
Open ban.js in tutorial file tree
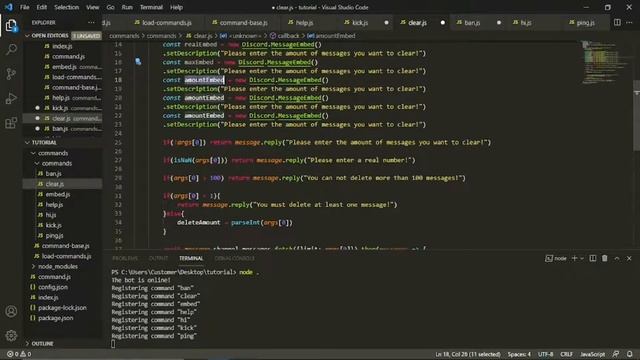tap(53, 173)
